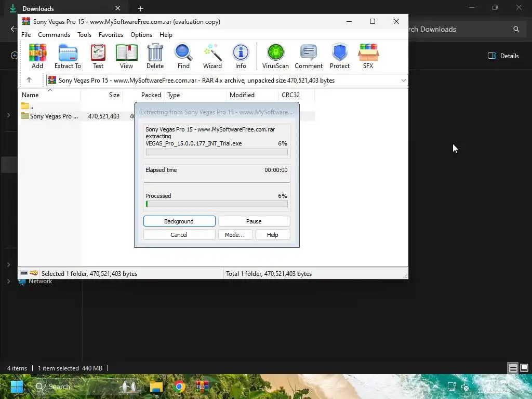This screenshot has height=399, width=532.
Task: Click the network tray icon
Action: pos(451,387)
